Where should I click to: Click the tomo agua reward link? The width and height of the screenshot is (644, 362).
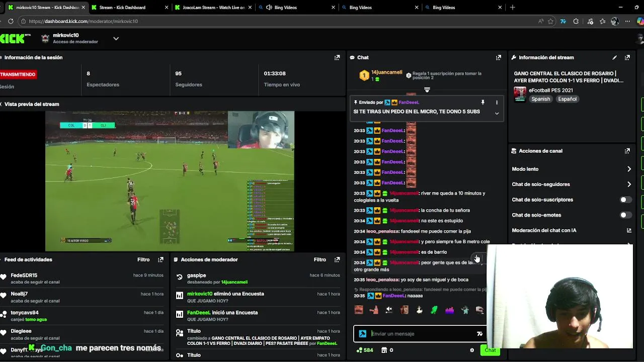point(35,319)
